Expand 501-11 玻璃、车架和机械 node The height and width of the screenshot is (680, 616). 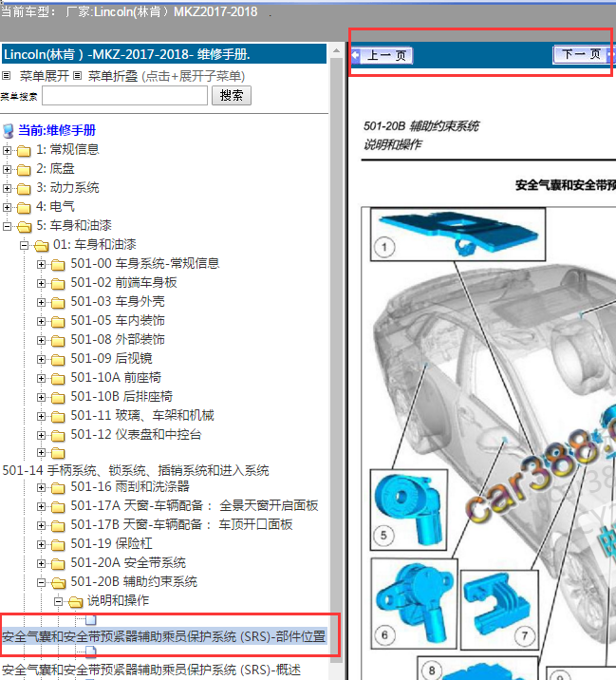coord(41,416)
